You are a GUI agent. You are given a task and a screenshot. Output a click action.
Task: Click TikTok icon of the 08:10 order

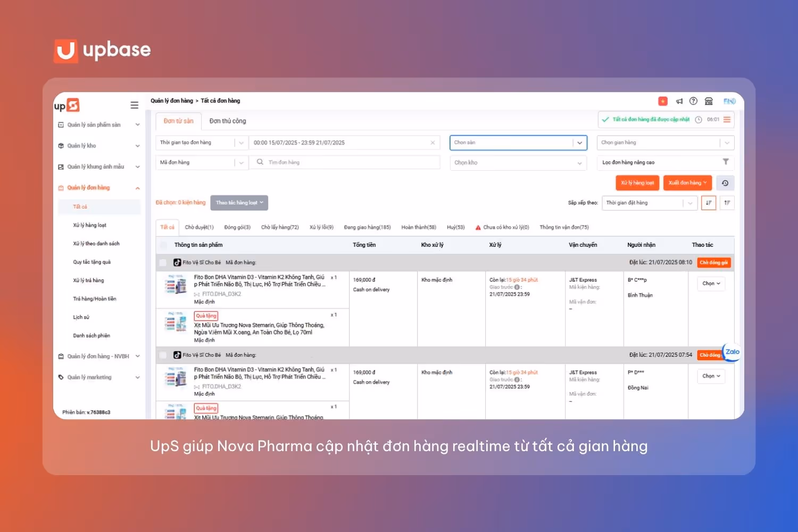click(x=177, y=262)
